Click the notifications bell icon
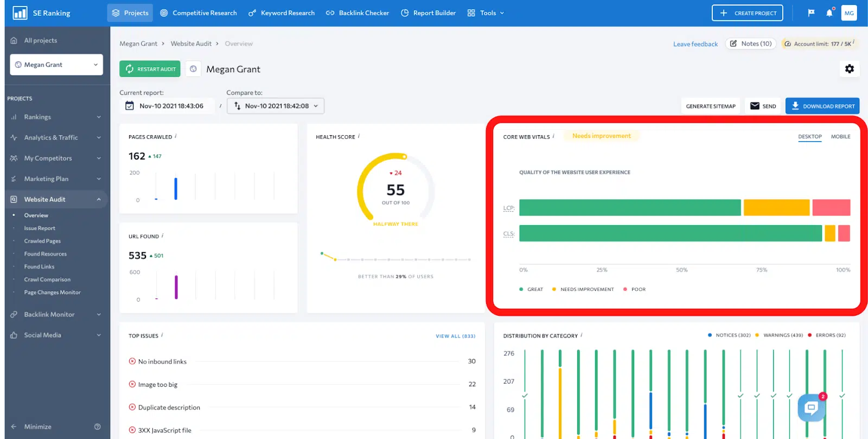This screenshot has width=868, height=439. click(829, 13)
